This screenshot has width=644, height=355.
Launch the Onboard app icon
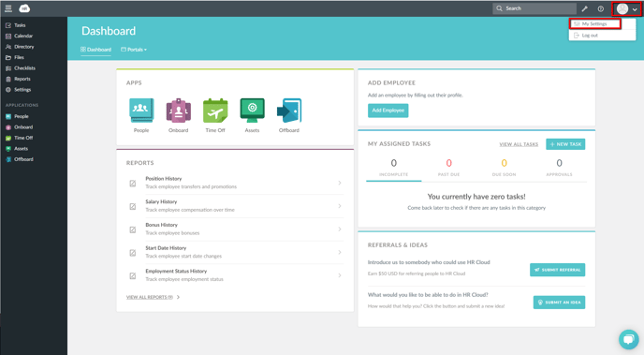[x=178, y=111]
